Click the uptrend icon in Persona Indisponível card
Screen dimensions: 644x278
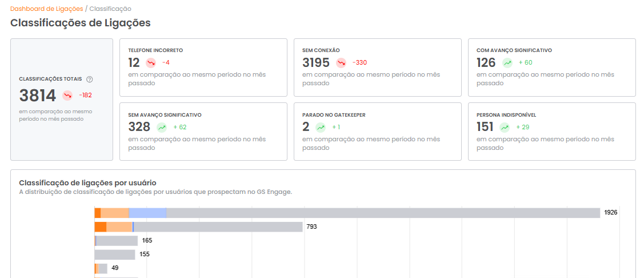[505, 127]
